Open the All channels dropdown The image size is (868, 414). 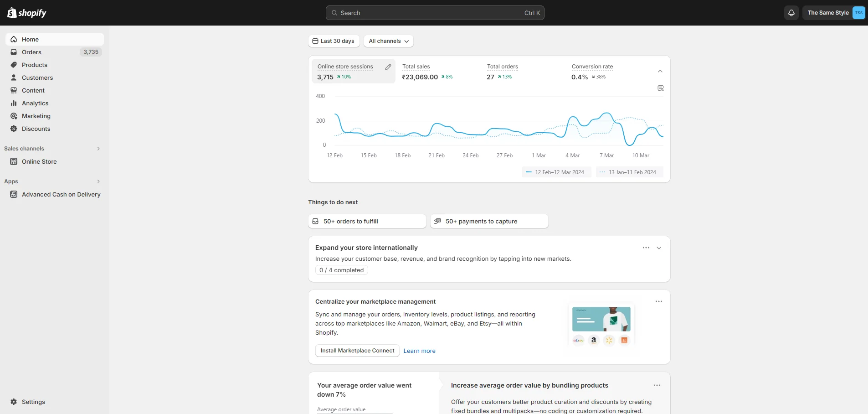pyautogui.click(x=389, y=41)
